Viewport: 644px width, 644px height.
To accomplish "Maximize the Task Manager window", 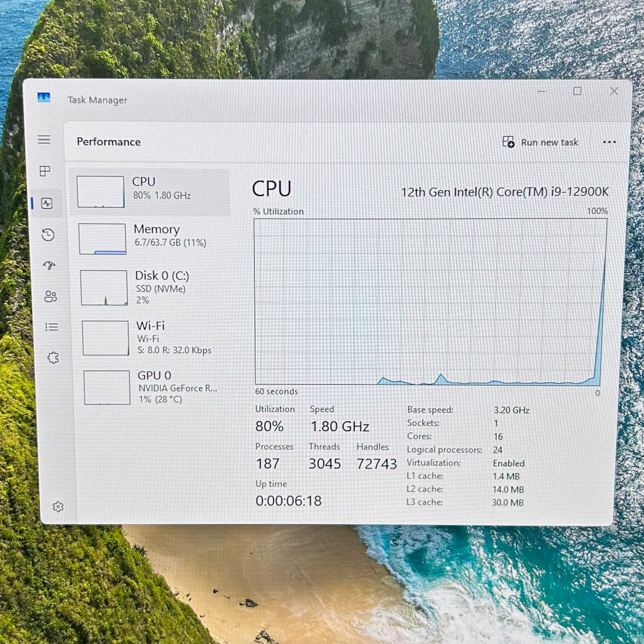I will [577, 91].
